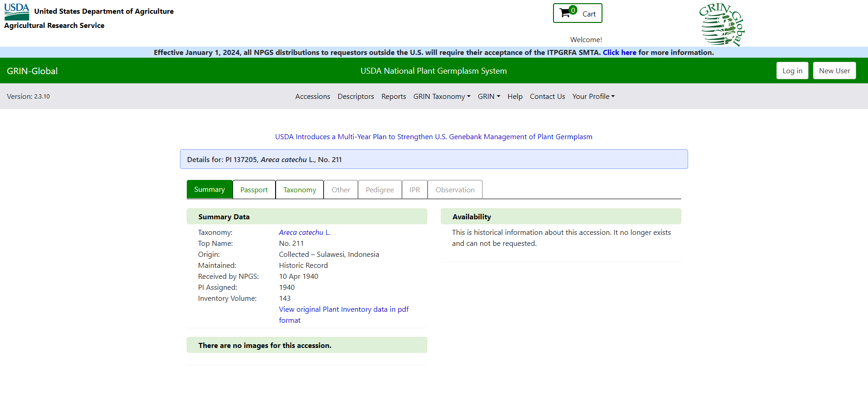The height and width of the screenshot is (407, 868).
Task: Click the New User button
Action: 834,71
